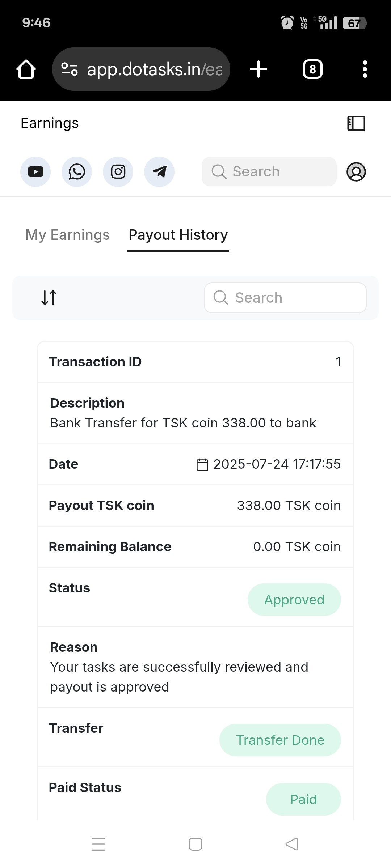Open the user profile icon

(x=356, y=172)
